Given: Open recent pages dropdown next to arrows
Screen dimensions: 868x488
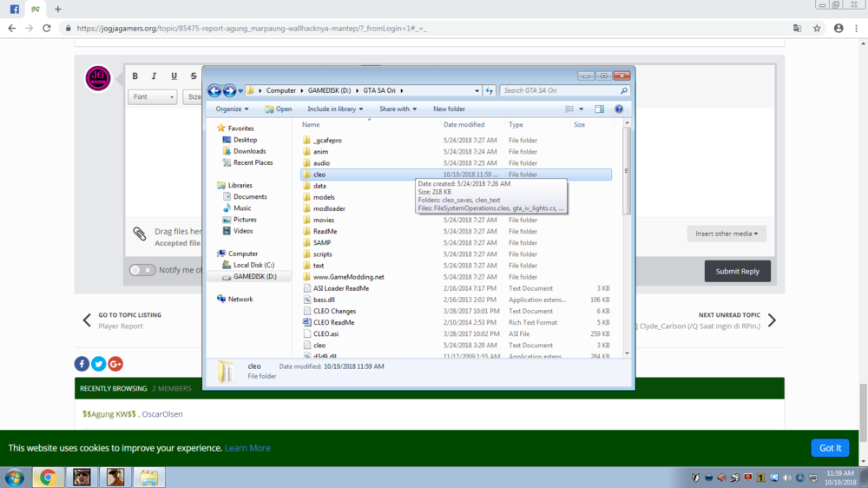Looking at the screenshot, I should point(240,91).
